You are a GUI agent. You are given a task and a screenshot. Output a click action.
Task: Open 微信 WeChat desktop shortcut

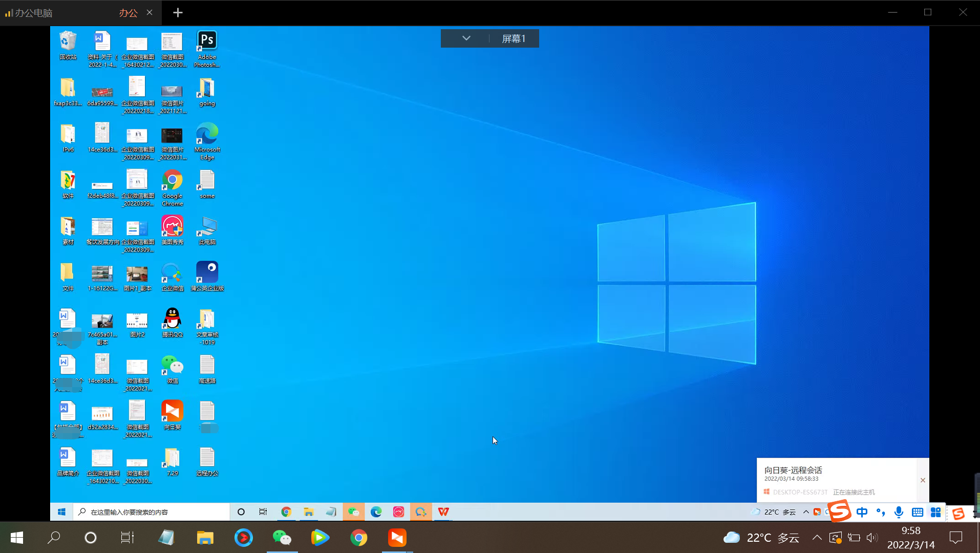coord(172,366)
